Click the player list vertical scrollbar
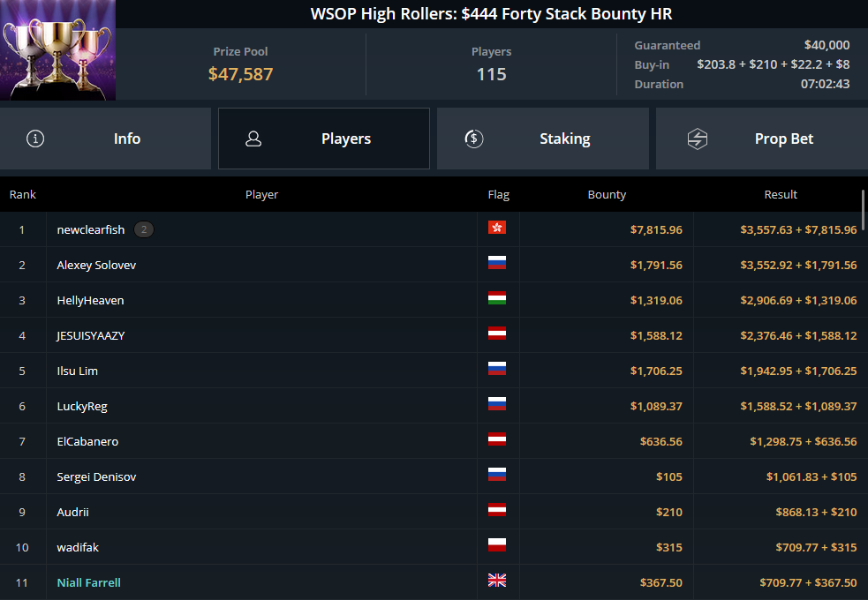Image resolution: width=868 pixels, height=600 pixels. coord(863,210)
